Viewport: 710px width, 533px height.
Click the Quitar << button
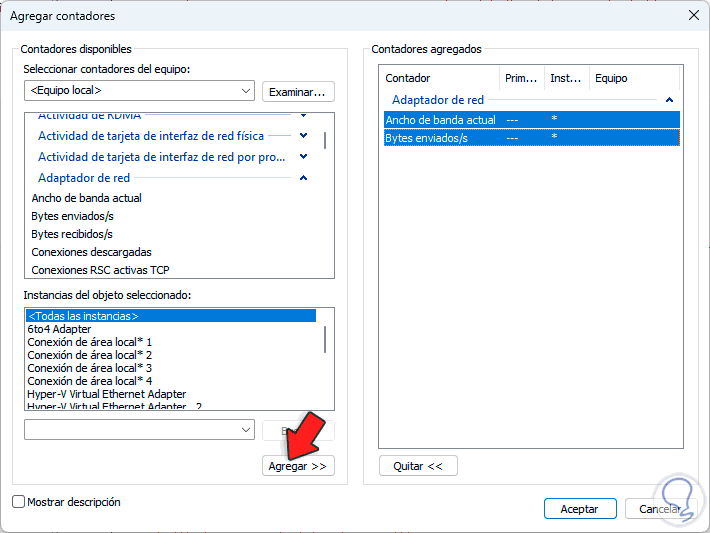(x=418, y=465)
